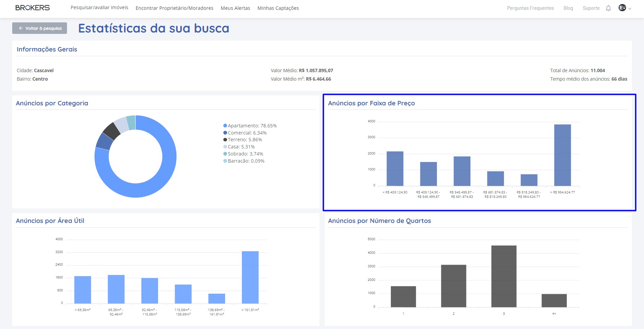Click the > 161,81m² area bar
Image resolution: width=644 pixels, height=329 pixels.
(250, 277)
